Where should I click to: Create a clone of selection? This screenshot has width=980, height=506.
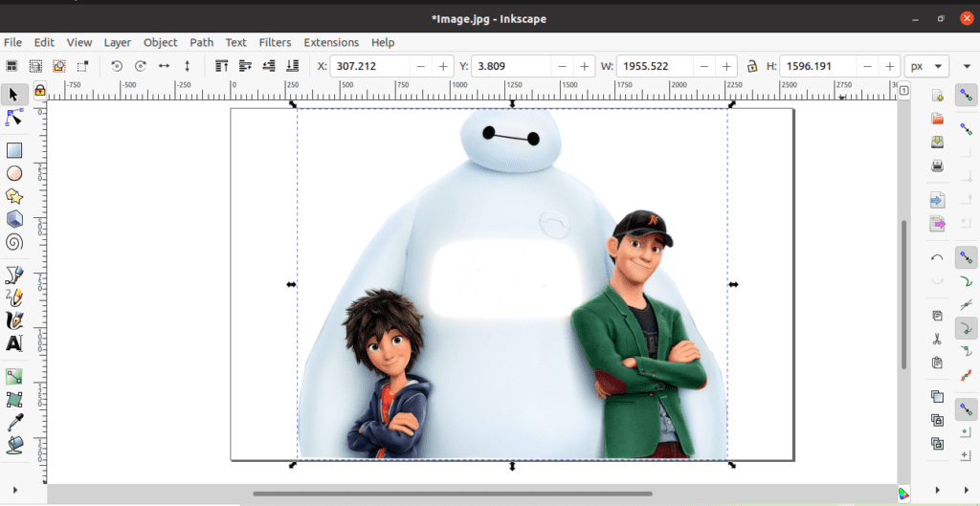coord(937,420)
